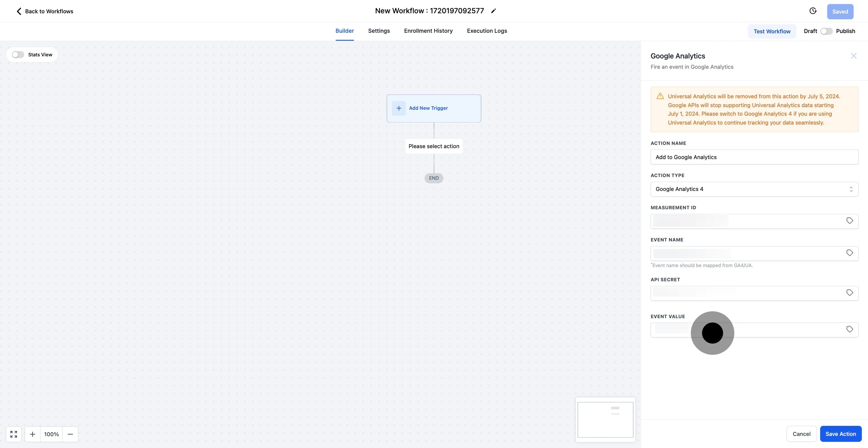
Task: Toggle Draft to Publish switch
Action: click(826, 31)
